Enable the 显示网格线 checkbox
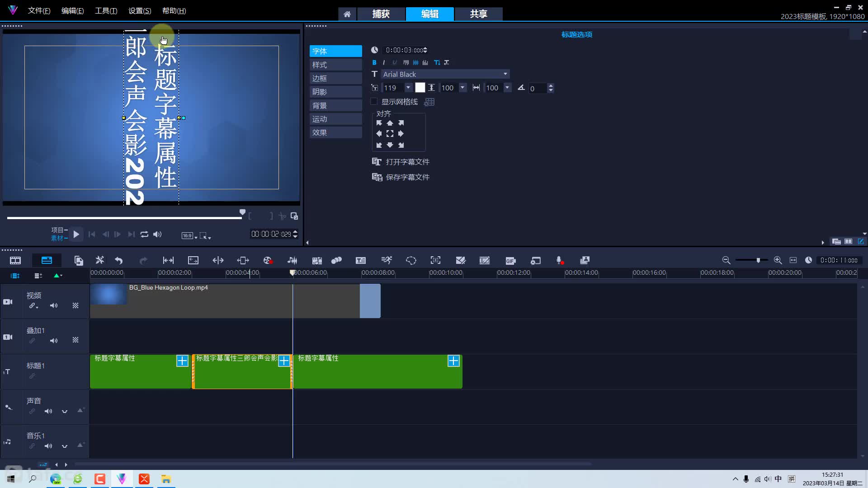868x488 pixels. (374, 102)
